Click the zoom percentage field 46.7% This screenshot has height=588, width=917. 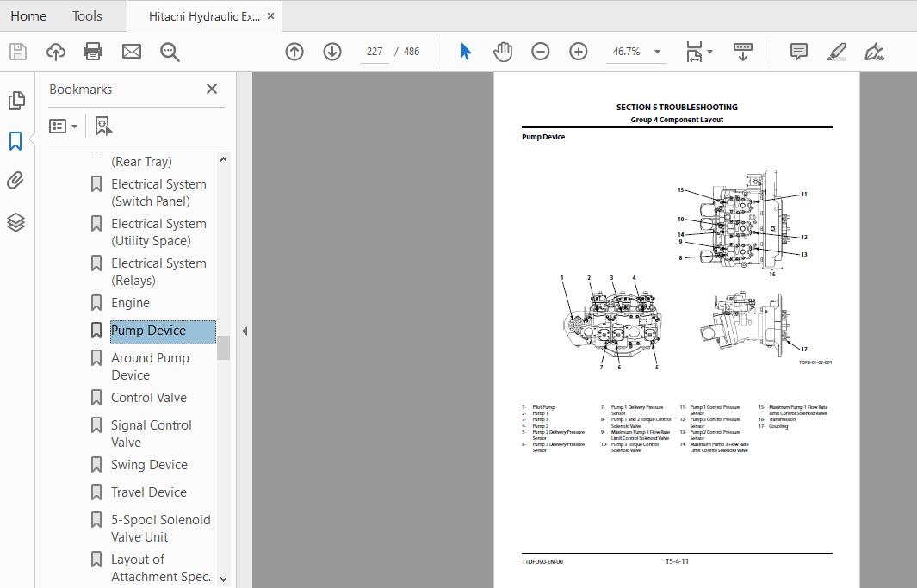[x=626, y=52]
